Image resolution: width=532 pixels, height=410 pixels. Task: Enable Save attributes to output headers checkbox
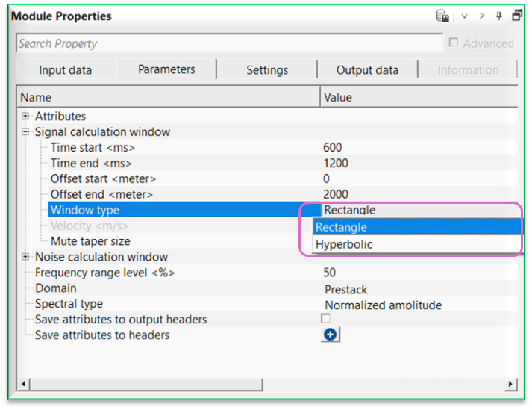click(x=325, y=319)
